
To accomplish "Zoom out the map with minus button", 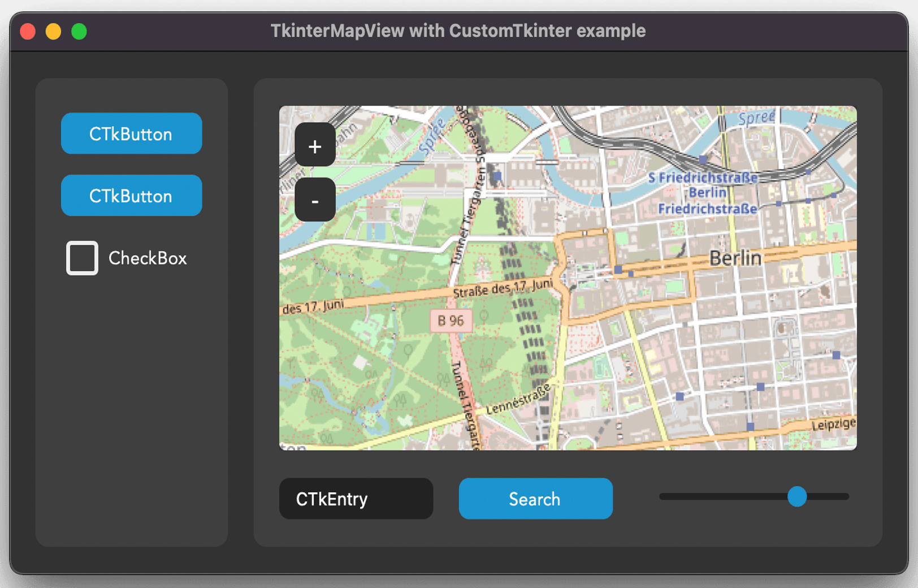I will tap(315, 200).
